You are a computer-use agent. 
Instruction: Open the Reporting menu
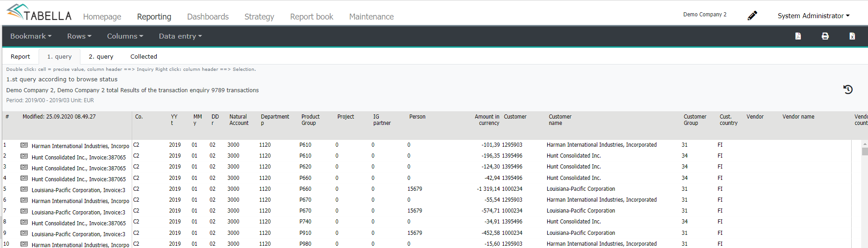(154, 17)
